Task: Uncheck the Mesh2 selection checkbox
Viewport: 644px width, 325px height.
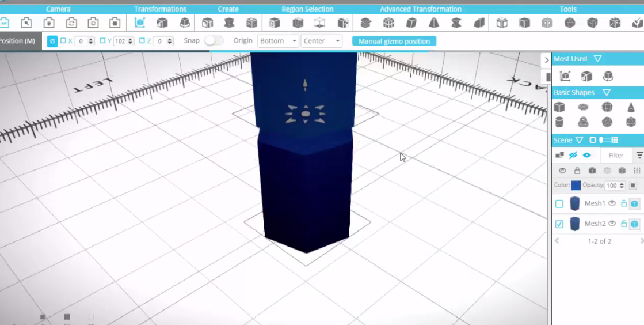Action: (559, 224)
